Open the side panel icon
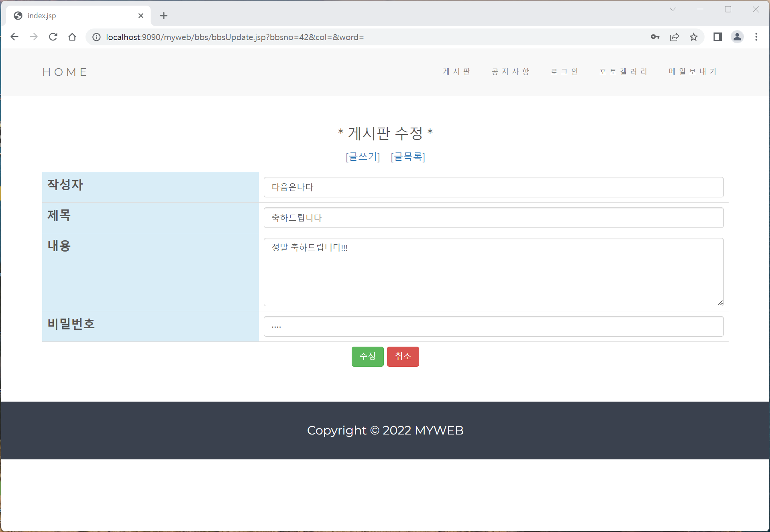This screenshot has height=532, width=770. tap(718, 37)
